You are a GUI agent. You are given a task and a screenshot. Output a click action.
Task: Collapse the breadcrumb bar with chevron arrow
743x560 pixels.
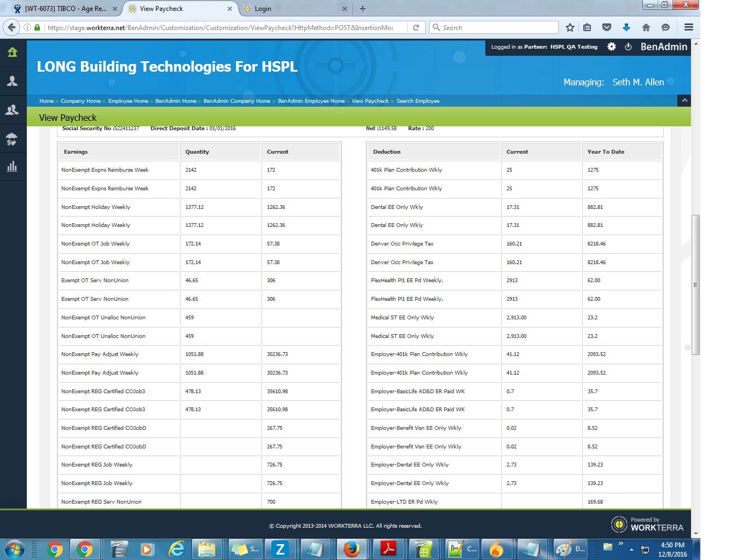point(684,101)
